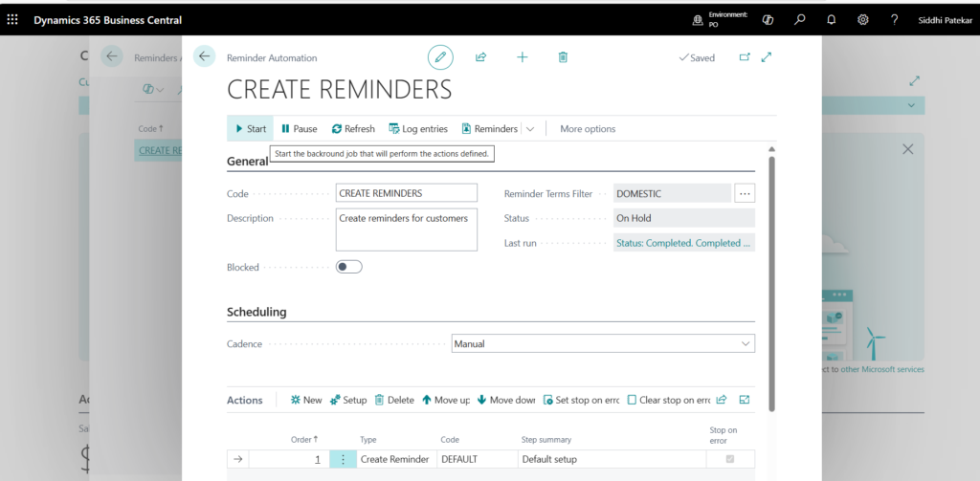Open other Microsoft services link in background

(x=881, y=369)
